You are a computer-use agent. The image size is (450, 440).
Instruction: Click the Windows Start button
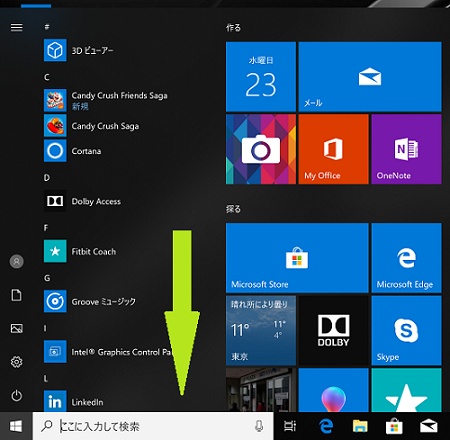(16, 426)
